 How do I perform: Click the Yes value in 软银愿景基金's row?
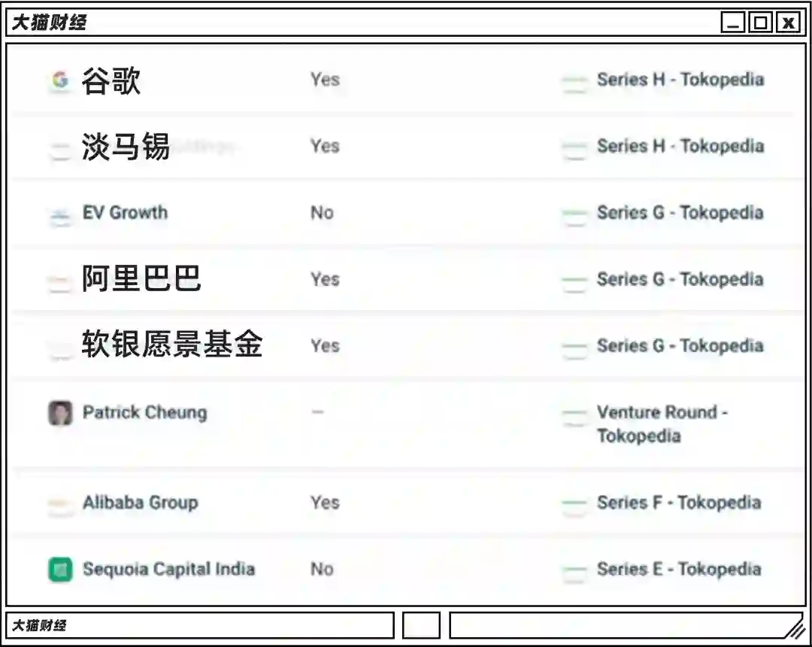pyautogui.click(x=326, y=345)
